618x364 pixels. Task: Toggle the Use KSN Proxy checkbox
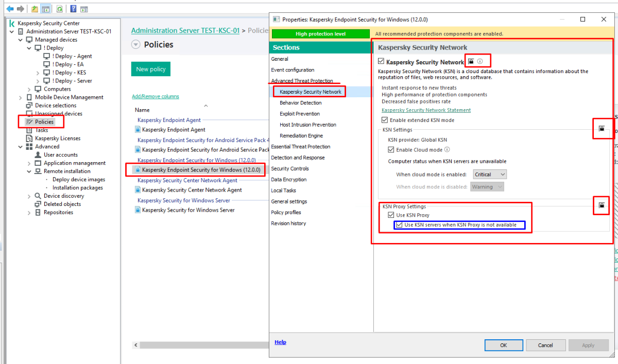pos(391,215)
